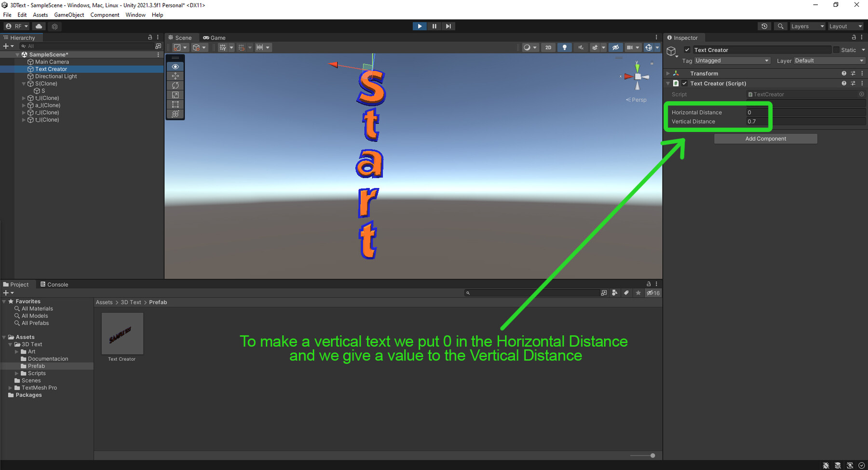This screenshot has height=470, width=868.
Task: Click the Step frame button
Action: (448, 26)
